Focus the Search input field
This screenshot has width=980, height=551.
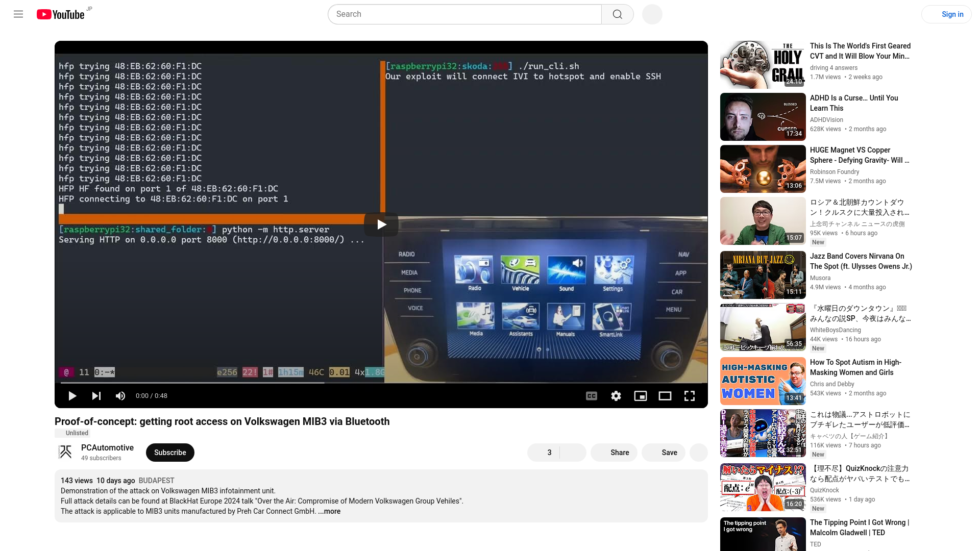(x=464, y=14)
